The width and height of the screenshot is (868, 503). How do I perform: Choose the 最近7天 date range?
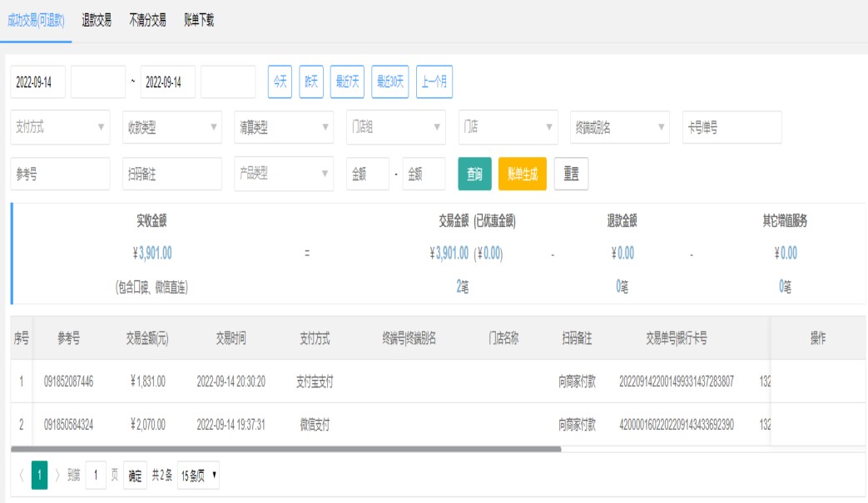click(347, 81)
